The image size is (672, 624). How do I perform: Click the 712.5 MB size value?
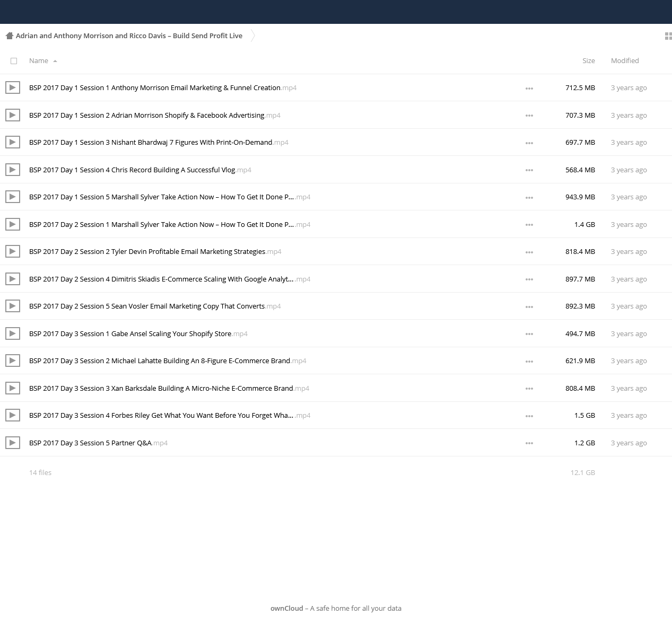[x=580, y=88]
